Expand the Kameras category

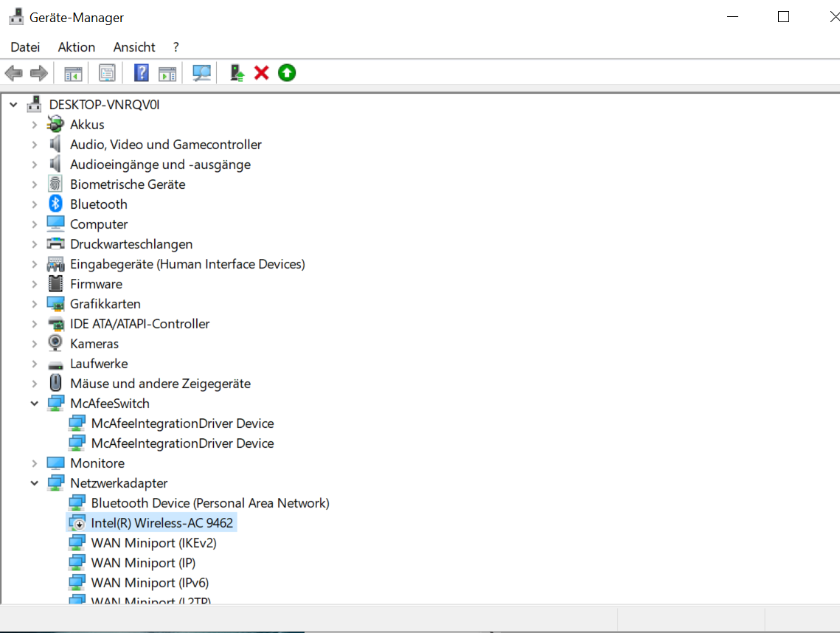(34, 344)
